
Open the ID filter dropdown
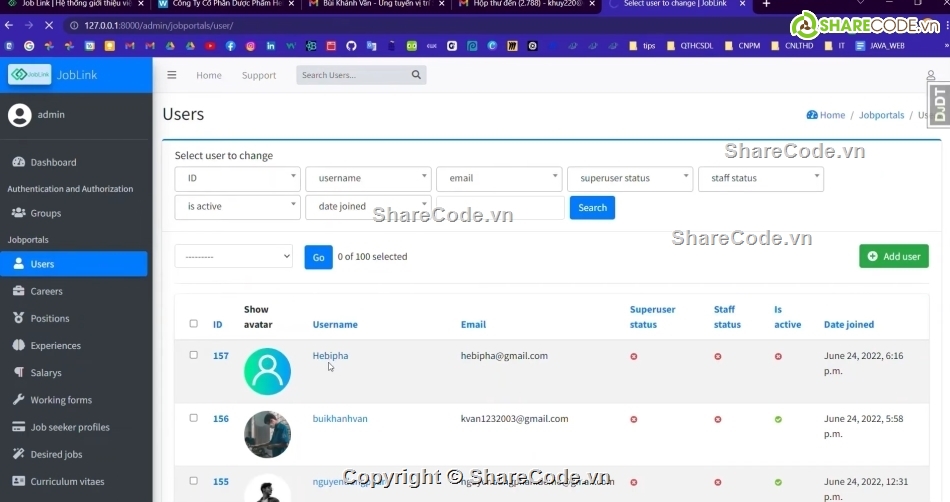point(238,179)
